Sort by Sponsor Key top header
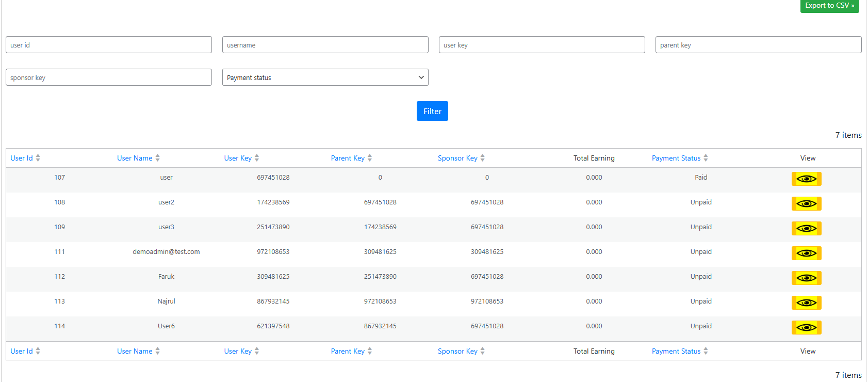Screen dimensions: 868x382 point(457,158)
